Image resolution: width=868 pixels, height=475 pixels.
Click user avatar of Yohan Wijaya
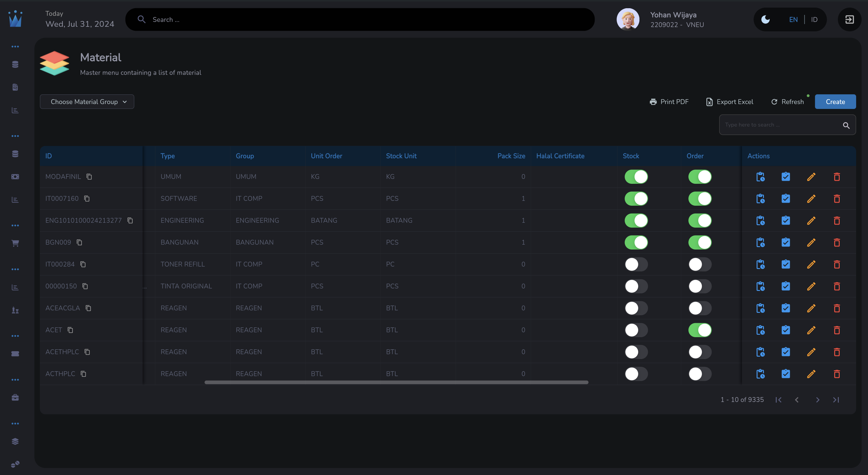628,19
